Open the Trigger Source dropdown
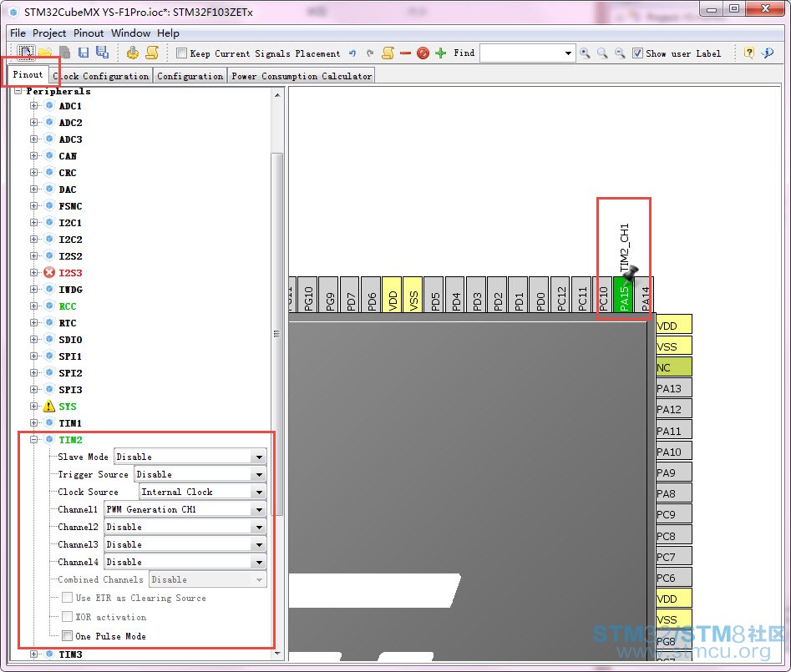This screenshot has height=672, width=791. 259,474
